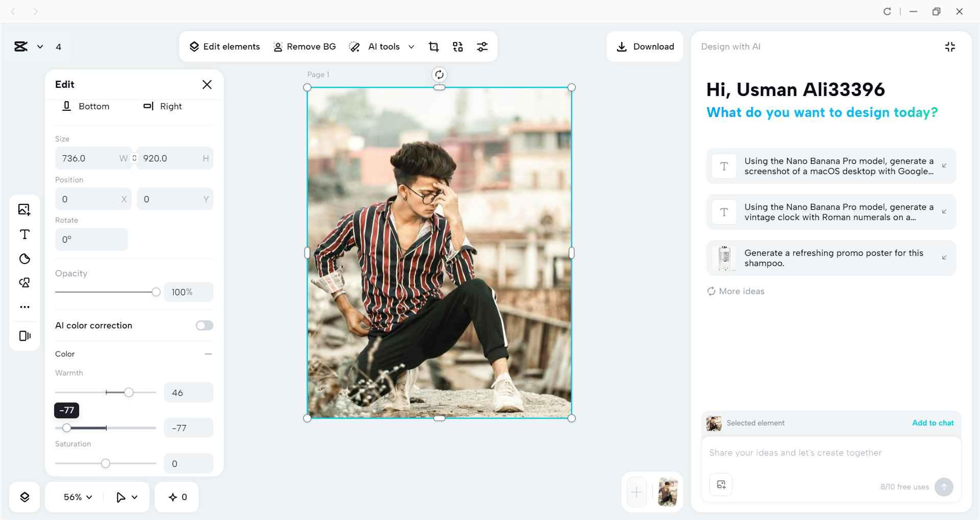The width and height of the screenshot is (980, 520).
Task: Focus the Share your ideas chat input
Action: [831, 453]
